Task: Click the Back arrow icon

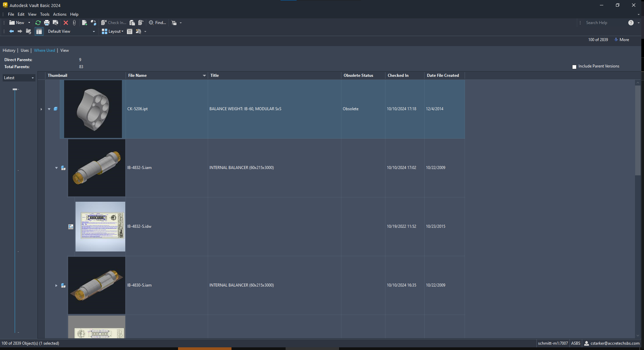Action: point(11,31)
